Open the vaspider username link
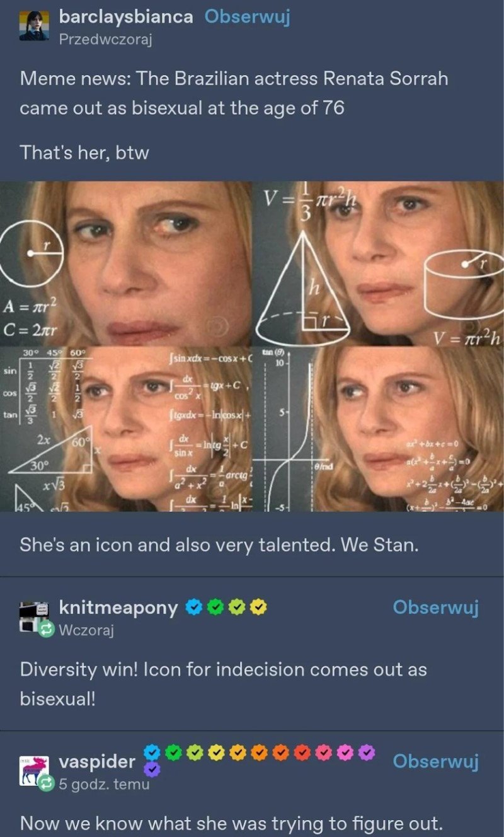Viewport: 504px width, 837px height. pyautogui.click(x=97, y=762)
